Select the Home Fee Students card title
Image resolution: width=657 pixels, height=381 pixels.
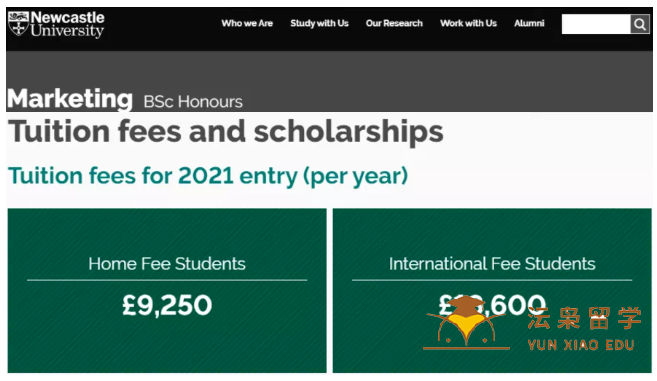[x=167, y=264]
